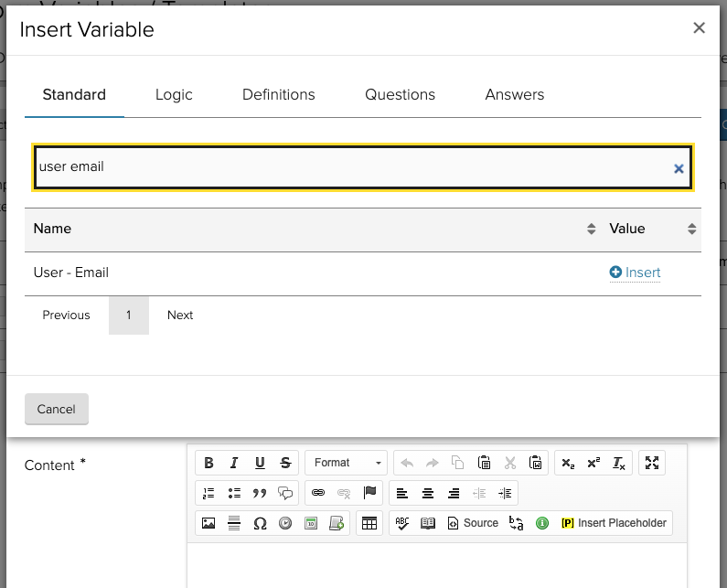Click Paste as plain text icon
Viewport: 727px width, 588px height.
pyautogui.click(x=484, y=463)
